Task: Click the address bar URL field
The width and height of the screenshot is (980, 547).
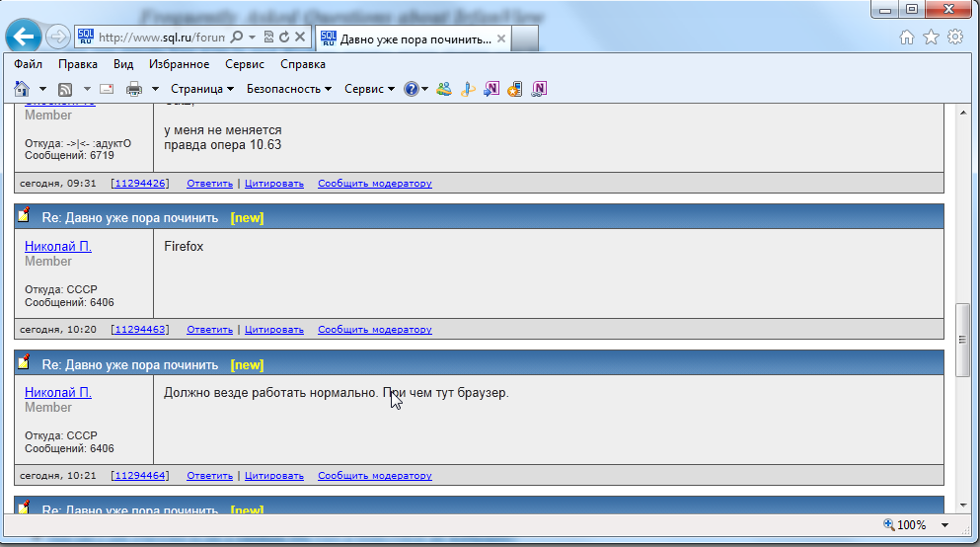Action: click(162, 38)
